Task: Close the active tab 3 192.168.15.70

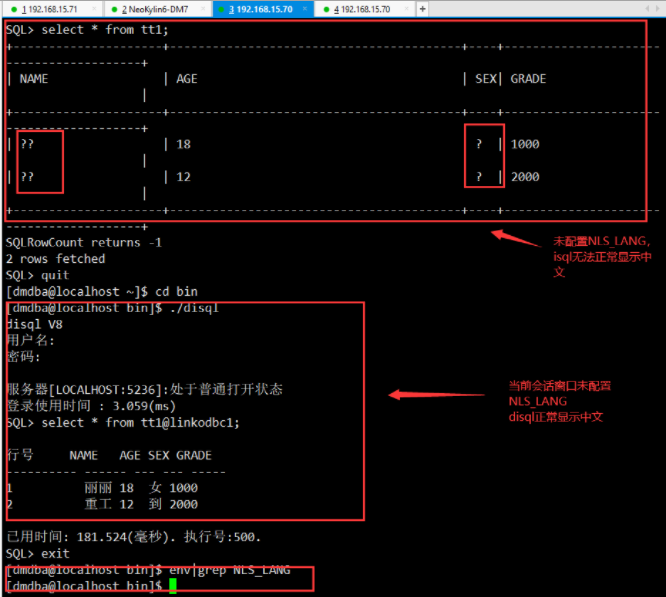Action: [x=306, y=9]
